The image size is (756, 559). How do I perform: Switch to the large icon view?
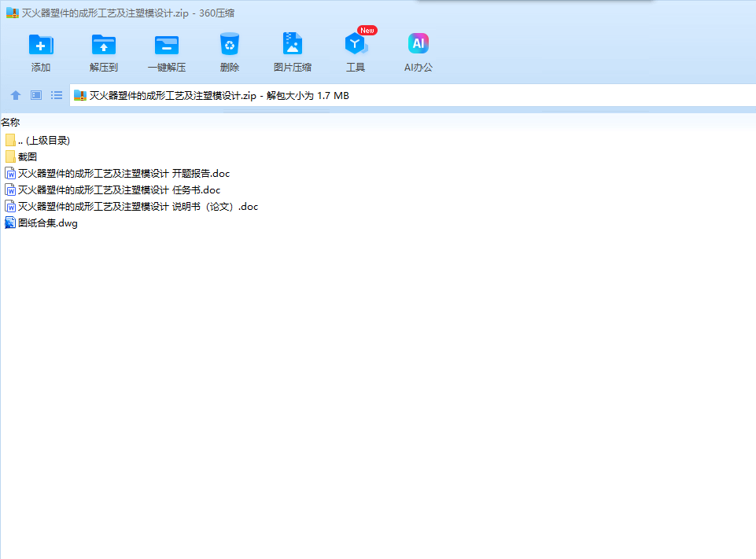click(36, 95)
